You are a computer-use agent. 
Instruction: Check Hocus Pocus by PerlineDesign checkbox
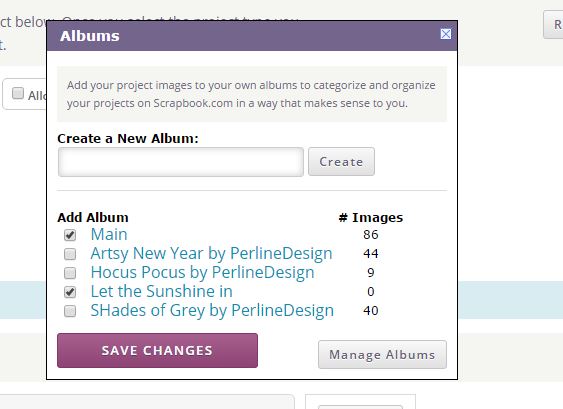pyautogui.click(x=70, y=273)
